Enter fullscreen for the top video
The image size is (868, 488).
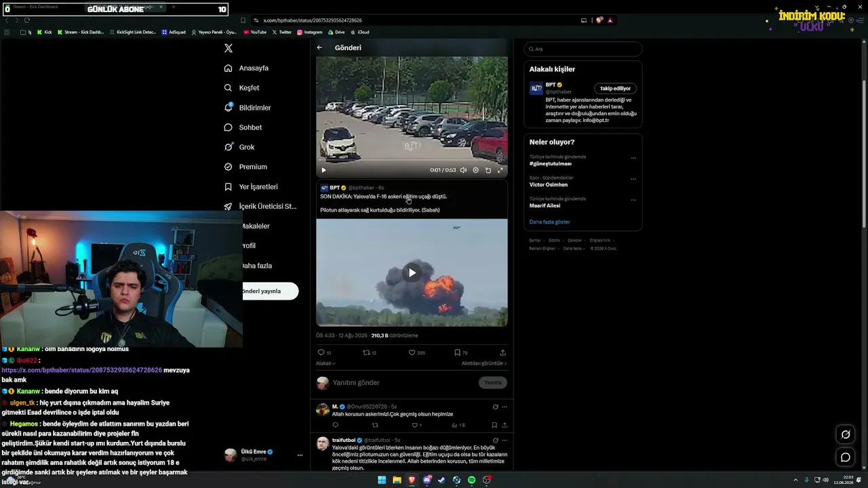click(500, 170)
